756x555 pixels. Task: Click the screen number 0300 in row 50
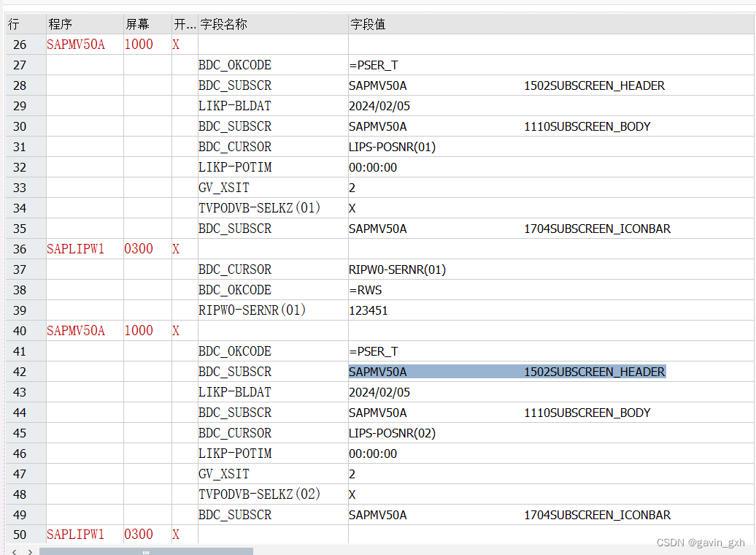pos(139,535)
